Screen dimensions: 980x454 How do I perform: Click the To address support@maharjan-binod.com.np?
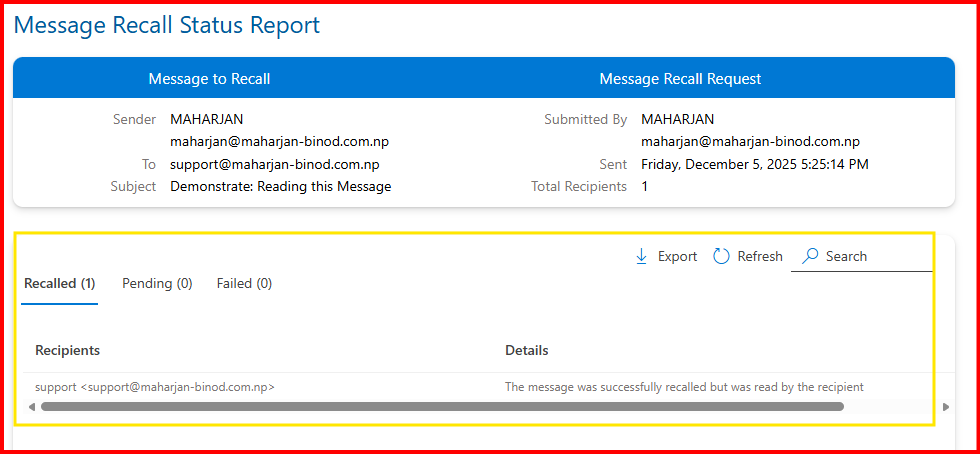tap(275, 165)
